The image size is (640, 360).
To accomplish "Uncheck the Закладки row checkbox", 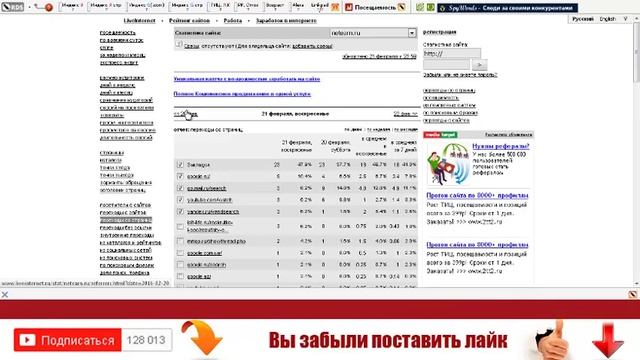I will tap(180, 164).
